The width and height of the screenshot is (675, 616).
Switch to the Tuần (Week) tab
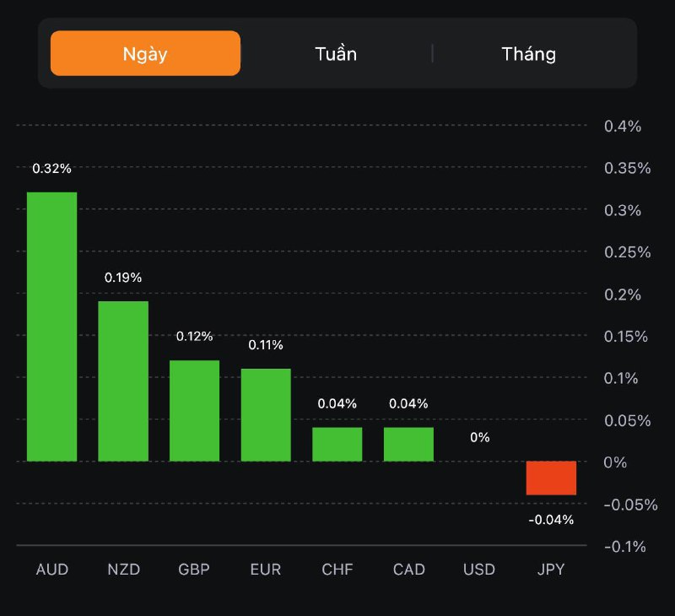tap(336, 54)
